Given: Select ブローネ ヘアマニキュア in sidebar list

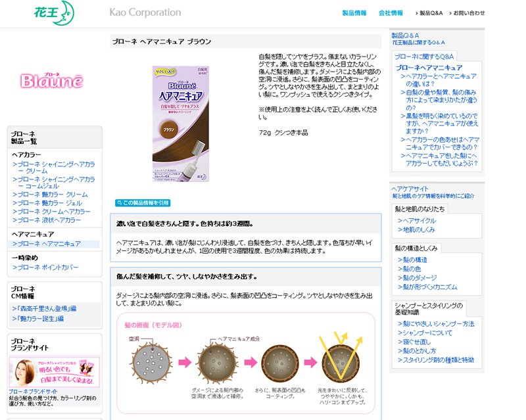Looking at the screenshot, I should tap(47, 244).
